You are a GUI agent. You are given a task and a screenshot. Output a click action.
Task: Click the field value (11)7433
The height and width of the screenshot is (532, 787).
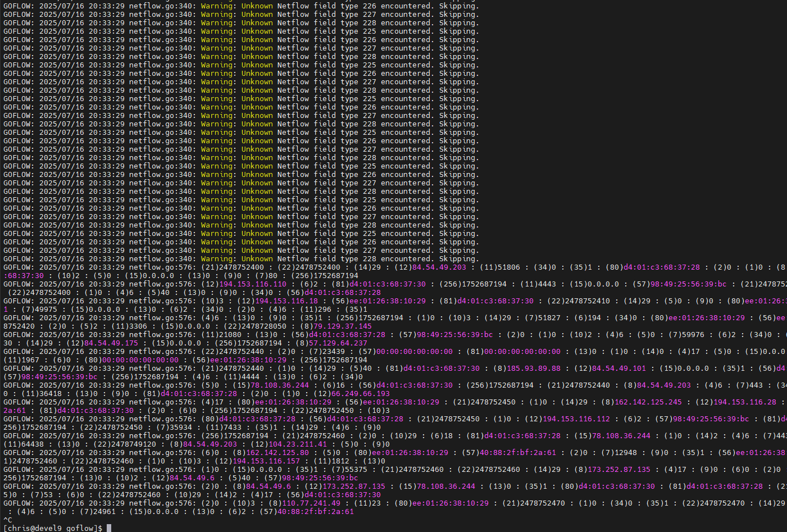point(224,428)
